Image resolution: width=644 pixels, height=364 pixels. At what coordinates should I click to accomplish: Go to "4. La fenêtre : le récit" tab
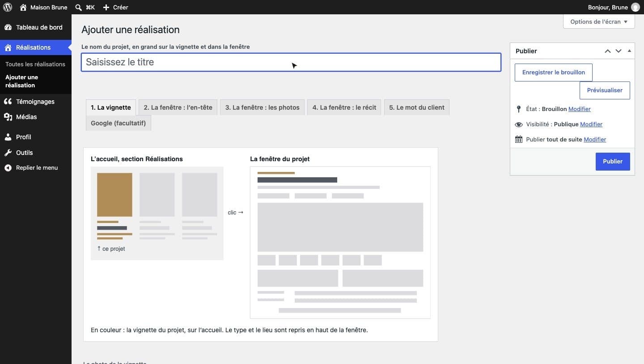tap(344, 107)
